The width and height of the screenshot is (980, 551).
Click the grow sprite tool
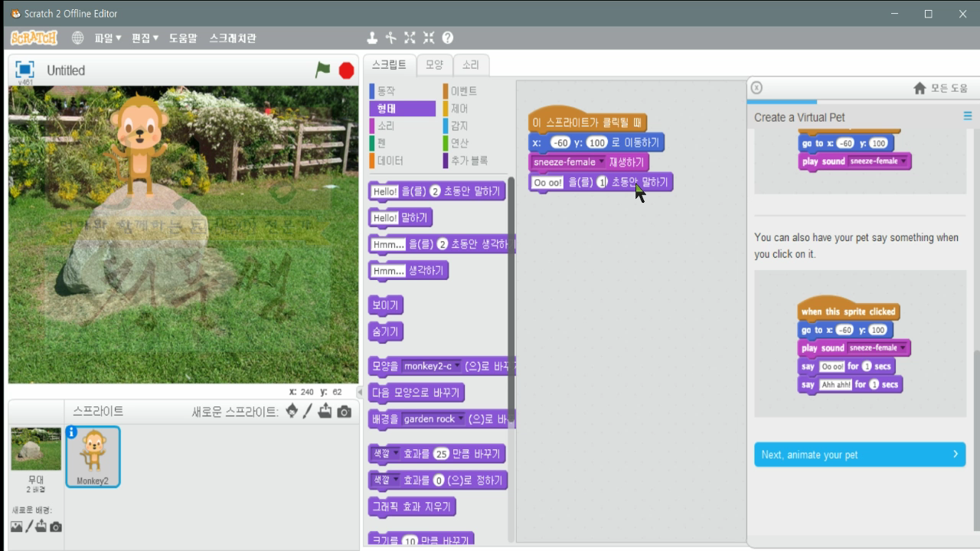coord(410,37)
